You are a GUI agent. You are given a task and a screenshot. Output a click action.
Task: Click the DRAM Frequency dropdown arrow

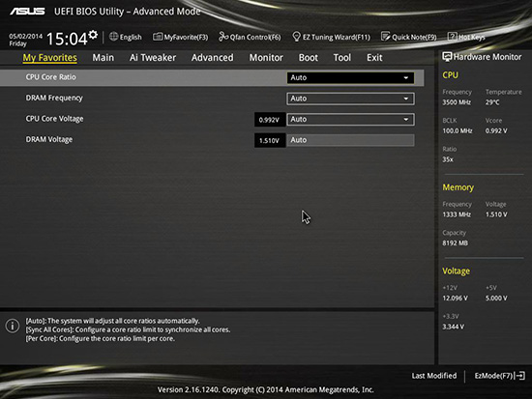tap(406, 99)
